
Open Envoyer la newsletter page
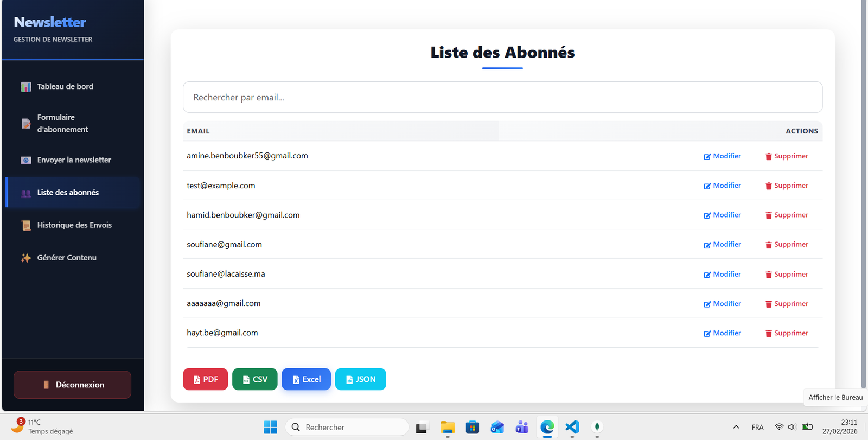tap(73, 160)
